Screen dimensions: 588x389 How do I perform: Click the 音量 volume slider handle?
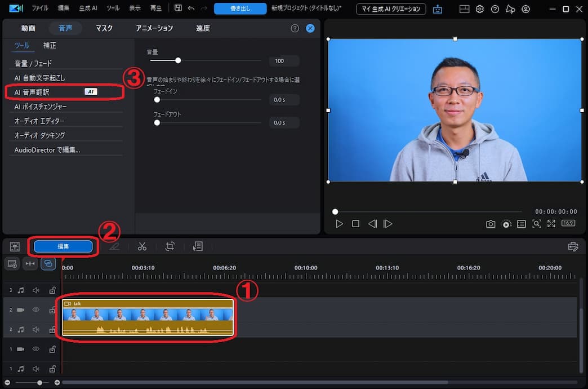tap(178, 60)
